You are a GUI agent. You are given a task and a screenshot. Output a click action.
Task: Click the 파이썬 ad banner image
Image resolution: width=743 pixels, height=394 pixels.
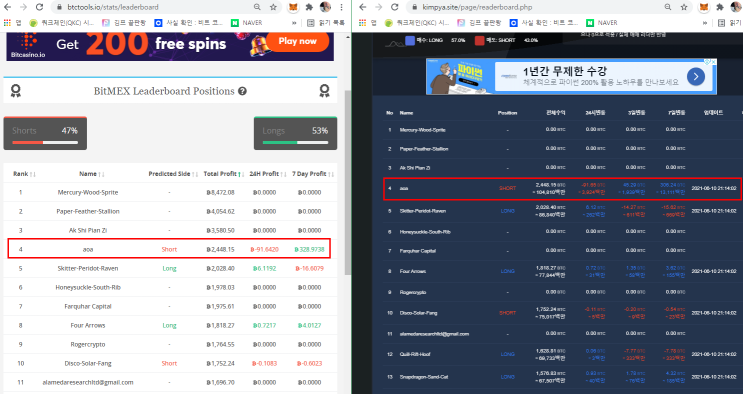pyautogui.click(x=571, y=76)
